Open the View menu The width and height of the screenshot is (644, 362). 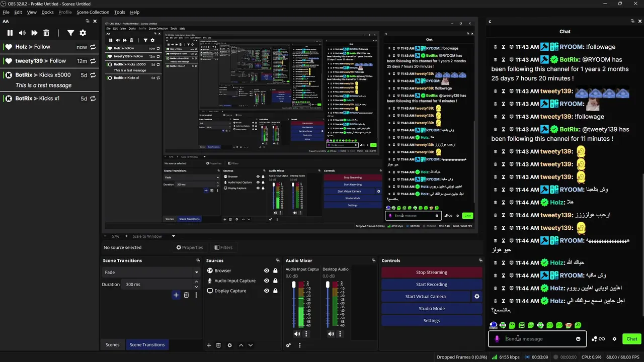pos(32,12)
